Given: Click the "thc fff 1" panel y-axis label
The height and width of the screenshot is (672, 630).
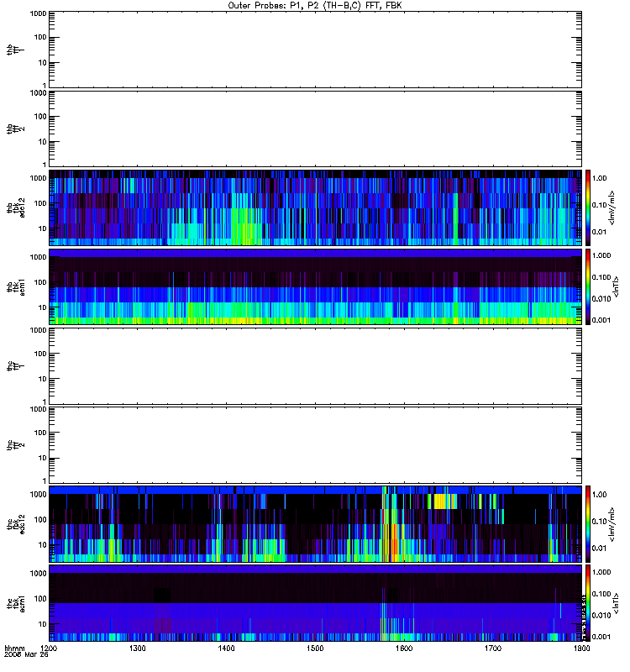Looking at the screenshot, I should (x=15, y=366).
